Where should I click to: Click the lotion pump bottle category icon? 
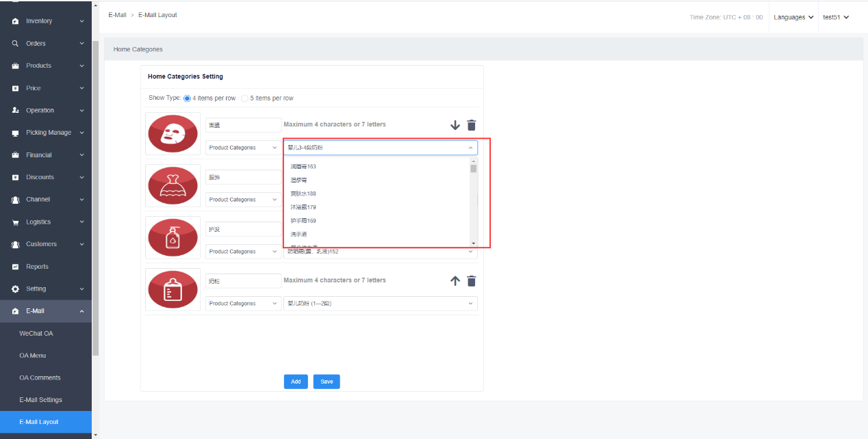click(173, 237)
